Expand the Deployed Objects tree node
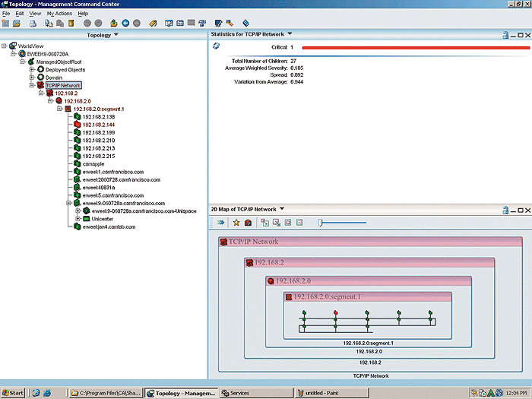Screen dimensions: 532x399 click(32, 70)
